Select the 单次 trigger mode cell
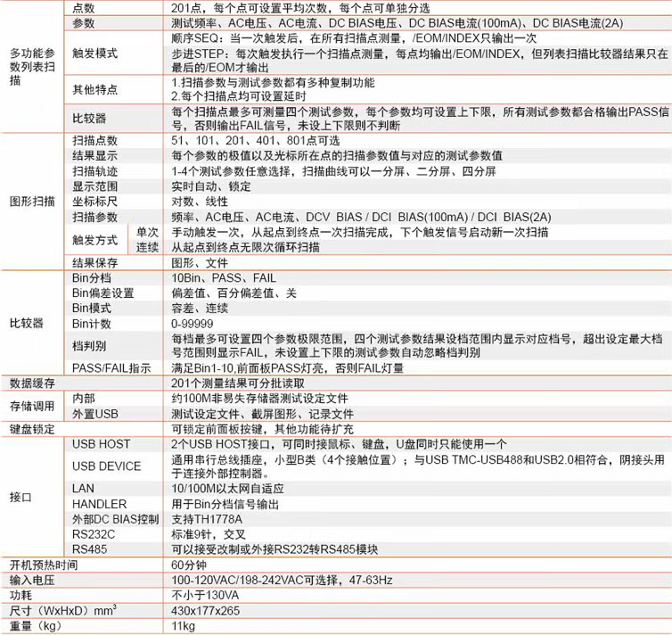672x635 pixels. tap(147, 231)
